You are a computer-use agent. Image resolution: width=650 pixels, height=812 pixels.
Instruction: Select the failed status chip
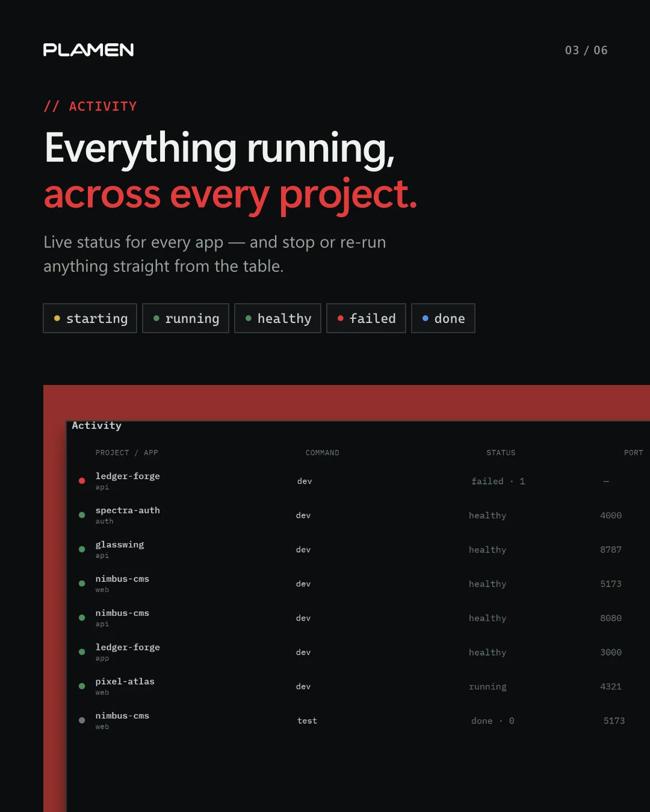(367, 318)
